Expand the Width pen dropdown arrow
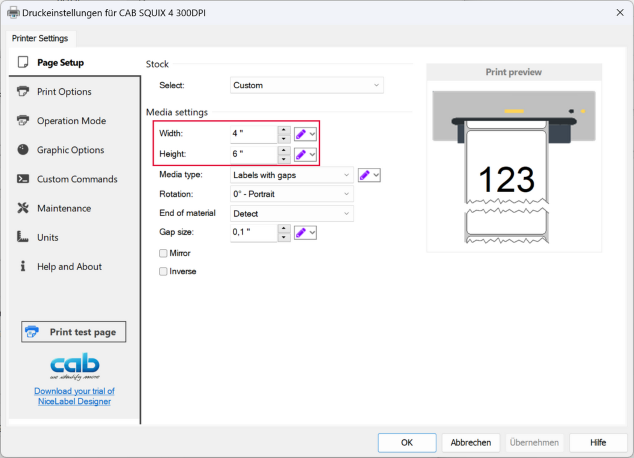634x458 pixels. pyautogui.click(x=312, y=134)
